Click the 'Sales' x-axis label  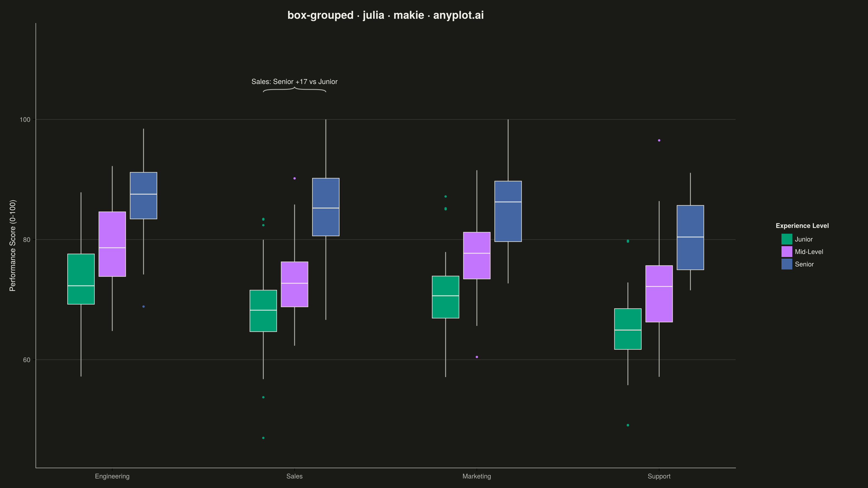point(295,476)
